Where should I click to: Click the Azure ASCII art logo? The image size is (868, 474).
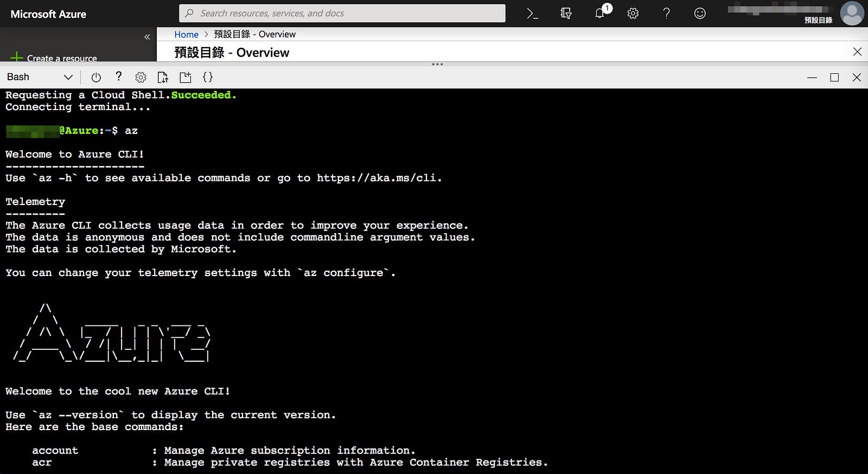(x=112, y=334)
